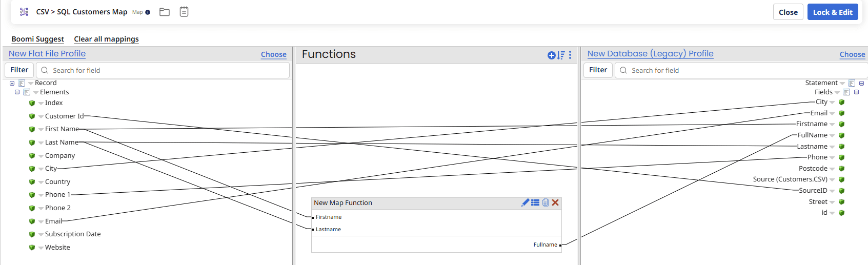Open the Functions three-dot menu
The image size is (868, 265).
(570, 55)
